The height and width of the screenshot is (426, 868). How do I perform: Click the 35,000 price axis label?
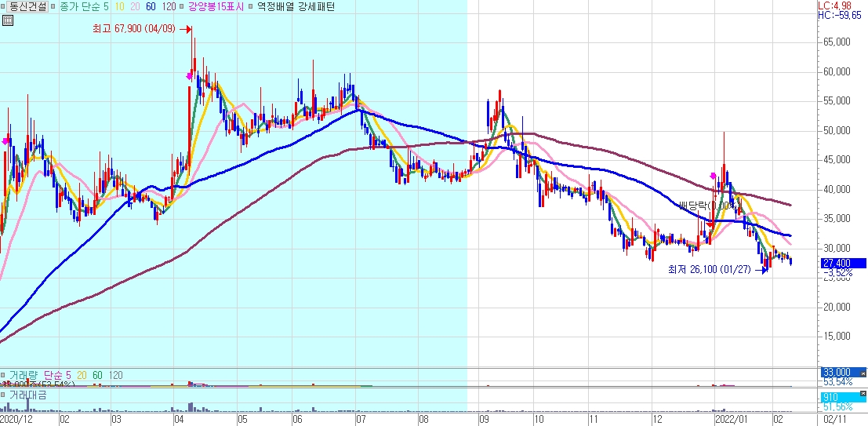click(x=838, y=219)
